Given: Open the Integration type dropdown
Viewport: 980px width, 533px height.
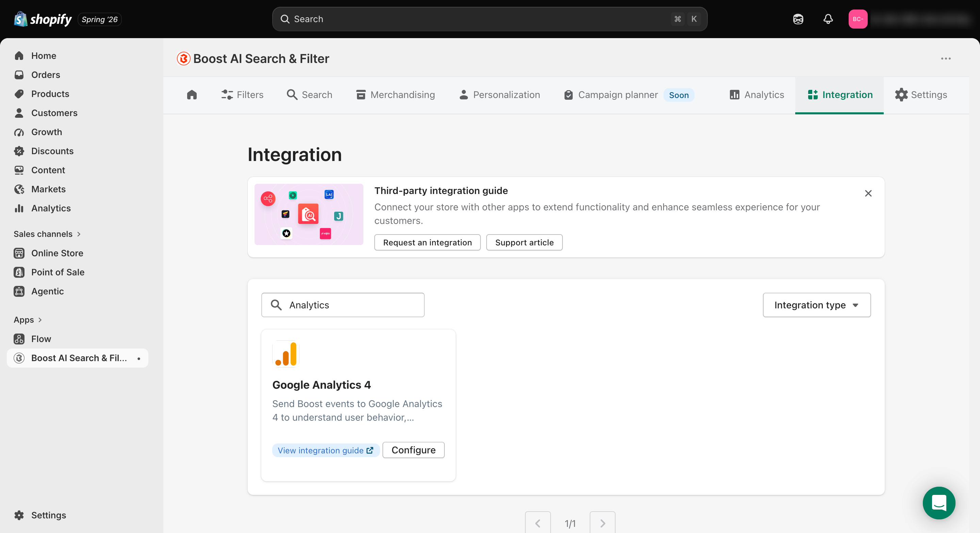Looking at the screenshot, I should (x=816, y=305).
